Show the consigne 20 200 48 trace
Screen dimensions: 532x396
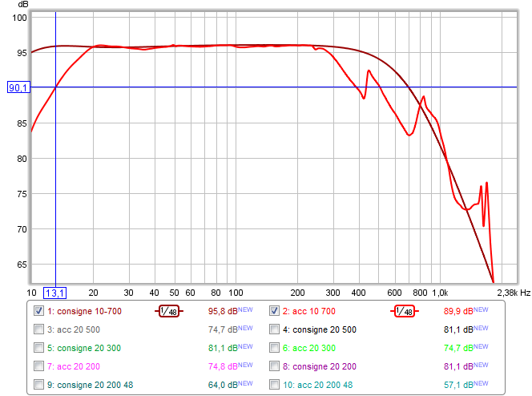pos(38,384)
